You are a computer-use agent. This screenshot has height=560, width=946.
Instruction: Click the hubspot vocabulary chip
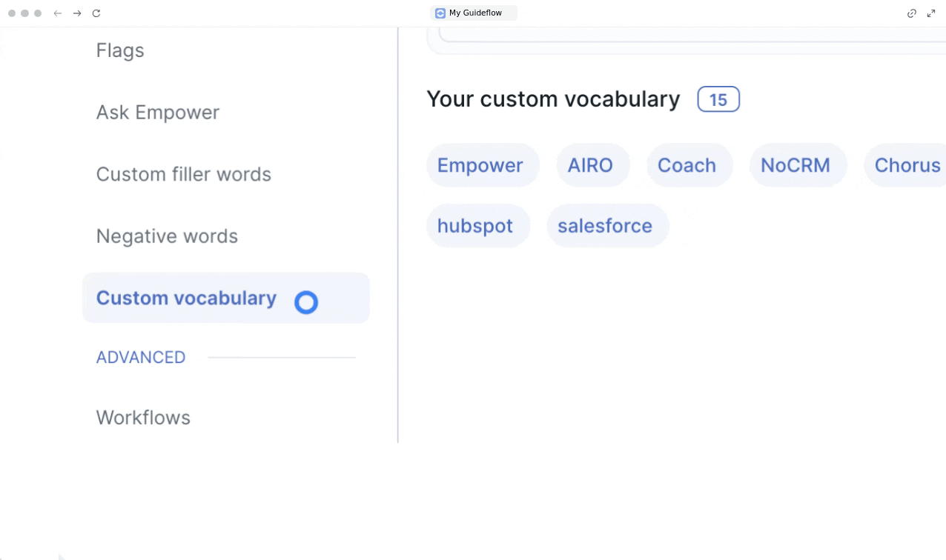tap(475, 226)
